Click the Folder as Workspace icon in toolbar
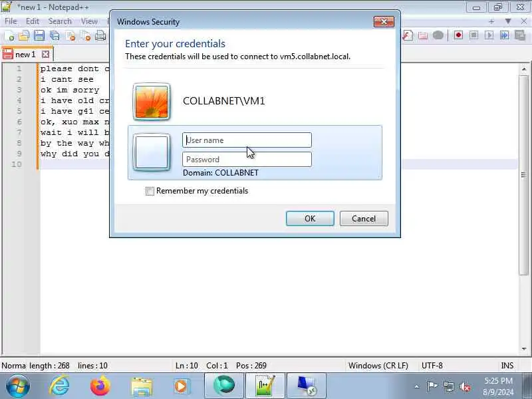Image resolution: width=532 pixels, height=399 pixels. coord(423,35)
